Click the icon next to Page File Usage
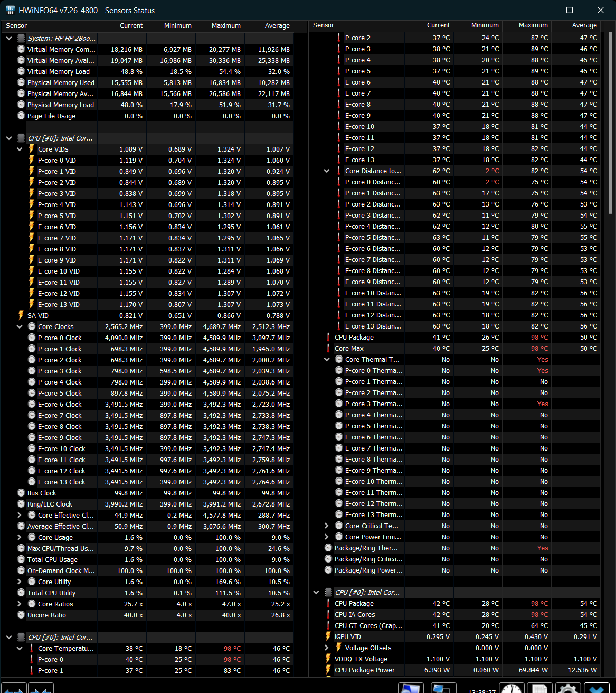 [21, 116]
